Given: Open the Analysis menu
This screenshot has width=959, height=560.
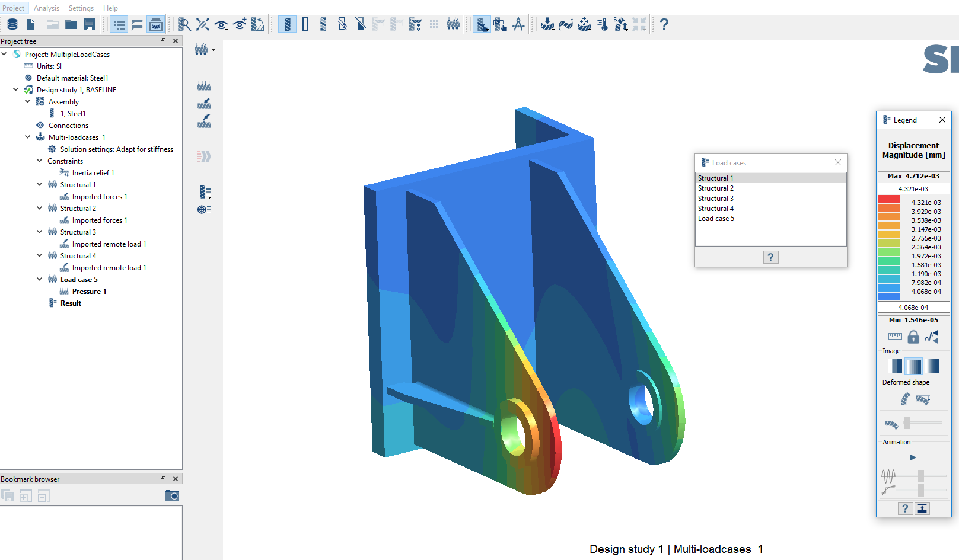Looking at the screenshot, I should point(46,8).
